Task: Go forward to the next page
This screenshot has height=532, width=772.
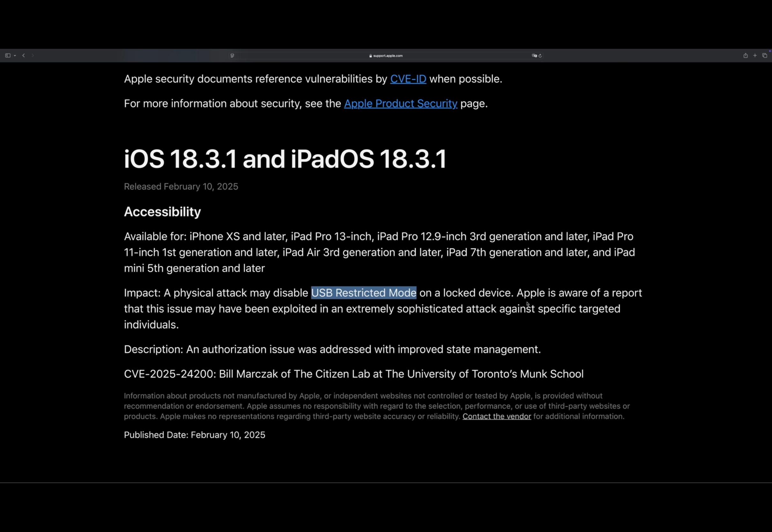Action: click(33, 56)
